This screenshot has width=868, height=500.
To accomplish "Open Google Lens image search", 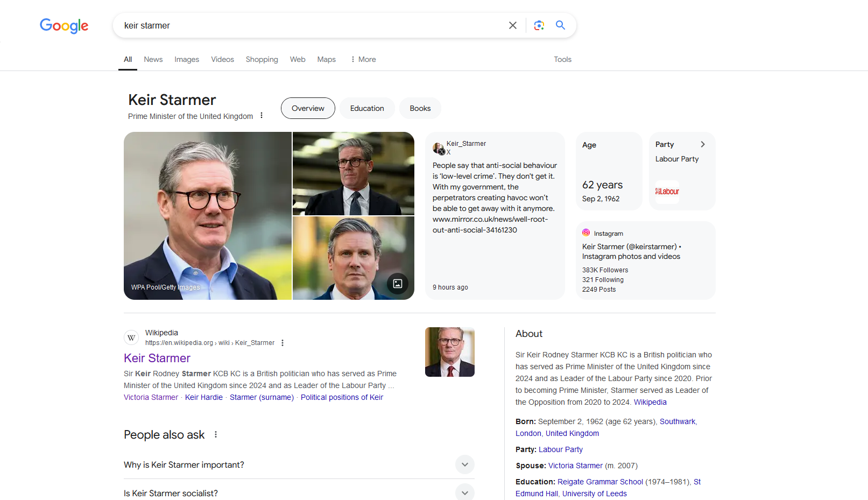I will coord(539,25).
